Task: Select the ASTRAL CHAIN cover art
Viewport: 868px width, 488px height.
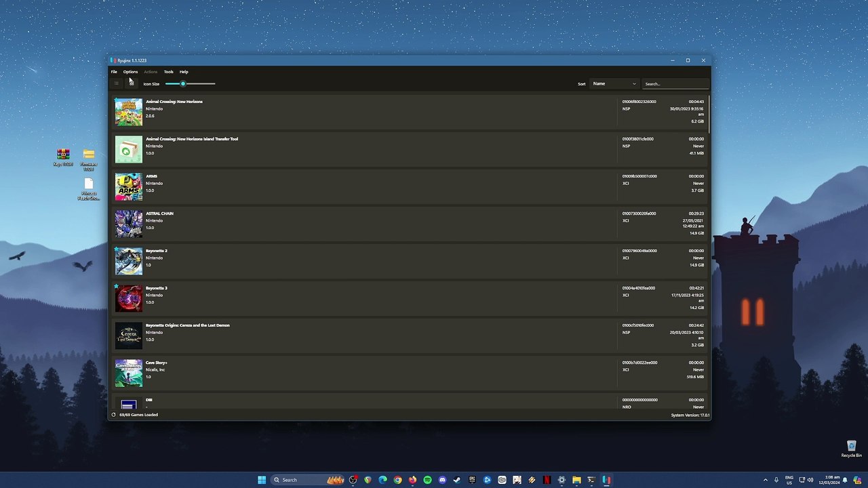Action: [129, 224]
